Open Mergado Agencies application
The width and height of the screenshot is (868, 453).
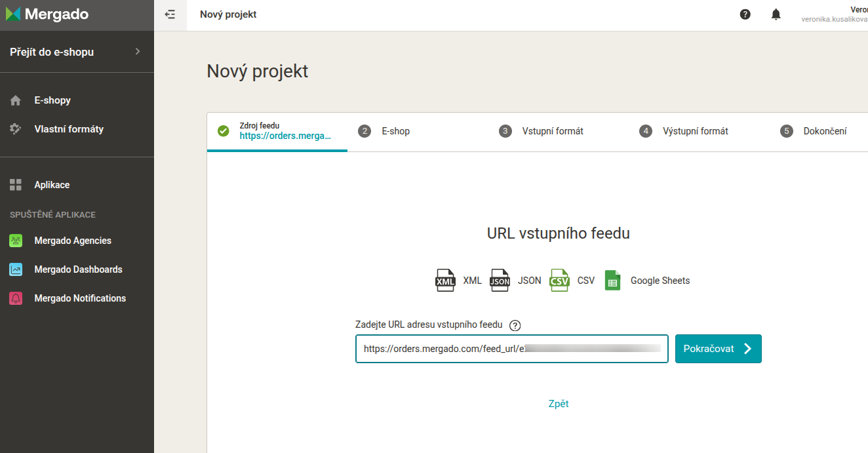tap(72, 241)
